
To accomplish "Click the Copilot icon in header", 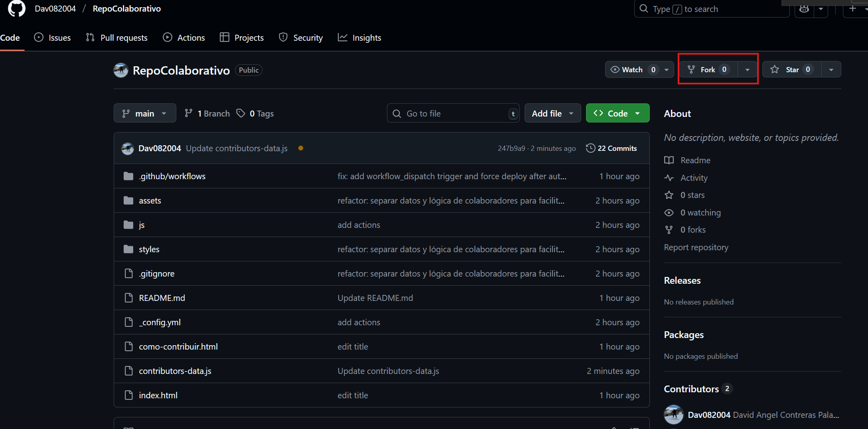I will coord(804,9).
